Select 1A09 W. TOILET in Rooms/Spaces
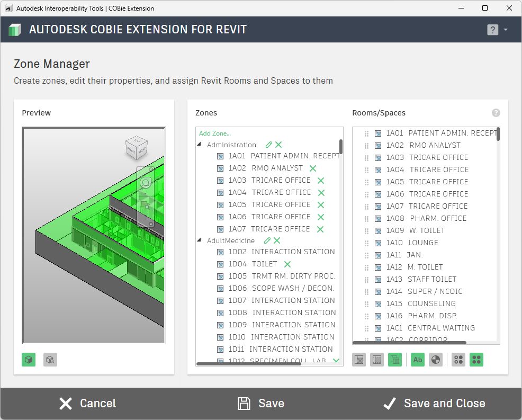 tap(410, 231)
